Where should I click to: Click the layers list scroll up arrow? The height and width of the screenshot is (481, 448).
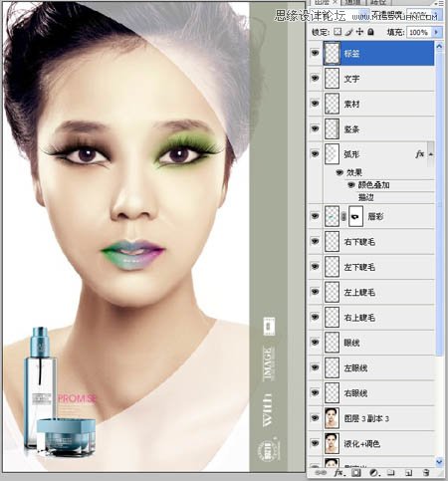[439, 46]
